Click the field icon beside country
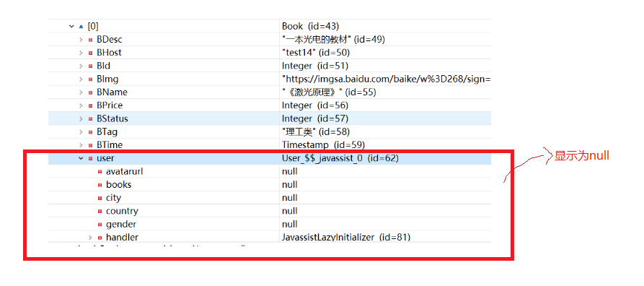The width and height of the screenshot is (644, 286). (100, 211)
